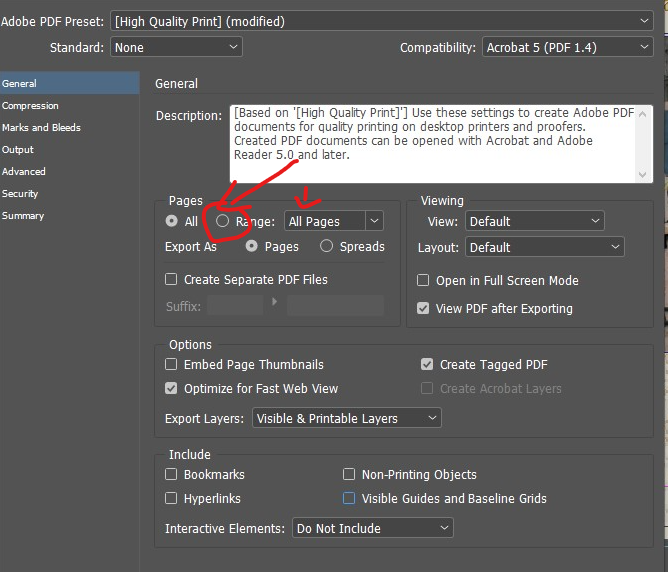
Task: Uncheck Optimize for Fast Web View
Action: coord(171,388)
